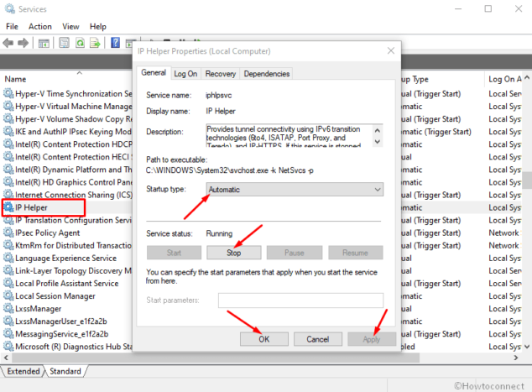532x392 pixels.
Task: Click the Log On As column header
Action: point(504,79)
